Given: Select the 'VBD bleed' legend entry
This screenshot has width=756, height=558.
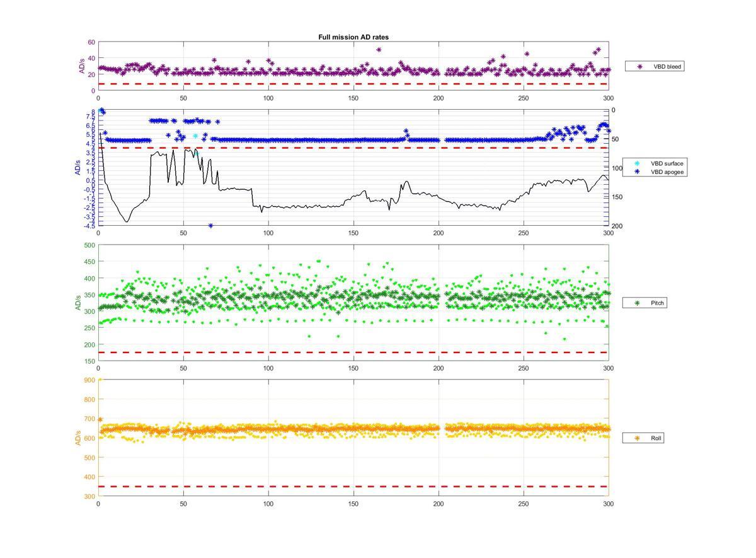Looking at the screenshot, I should (655, 66).
